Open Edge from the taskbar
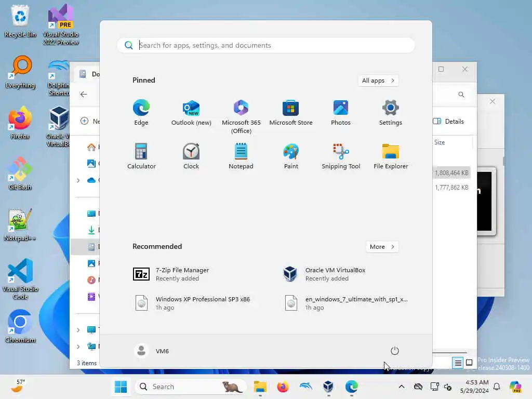532x399 pixels. coord(352,387)
